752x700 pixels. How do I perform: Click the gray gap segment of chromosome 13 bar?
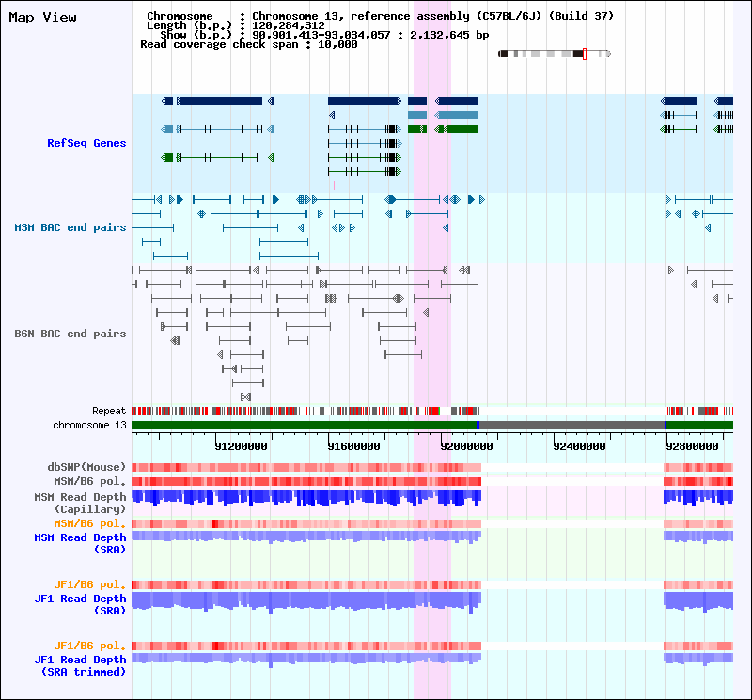pos(572,425)
